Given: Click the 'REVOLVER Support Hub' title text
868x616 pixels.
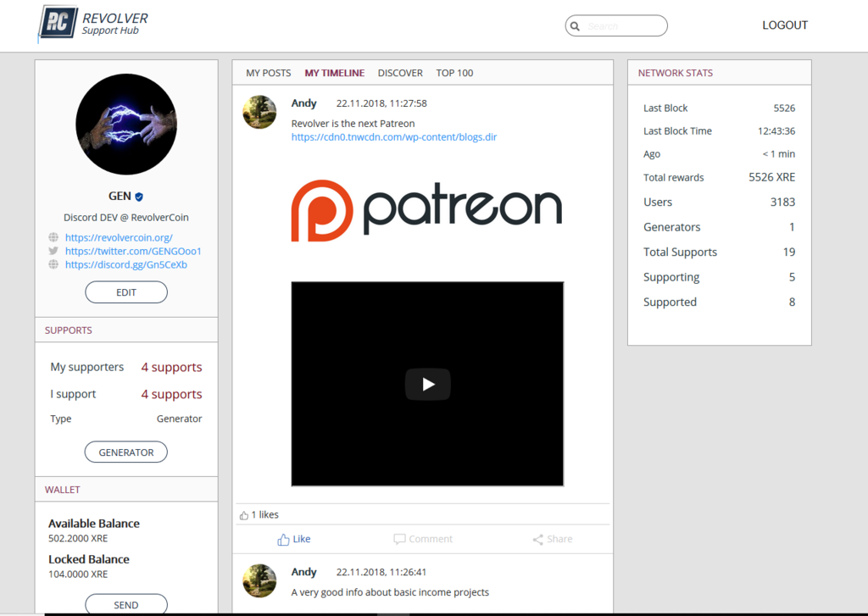Looking at the screenshot, I should click(115, 24).
